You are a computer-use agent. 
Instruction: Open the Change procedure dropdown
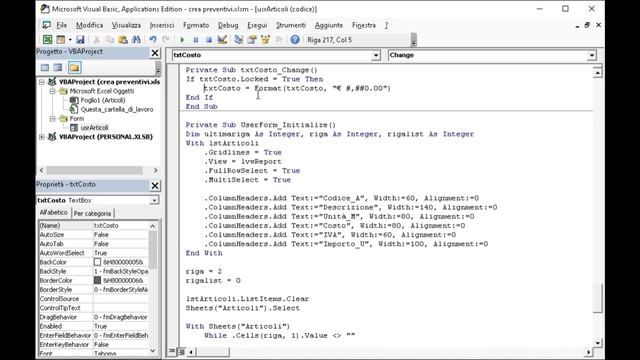point(591,55)
